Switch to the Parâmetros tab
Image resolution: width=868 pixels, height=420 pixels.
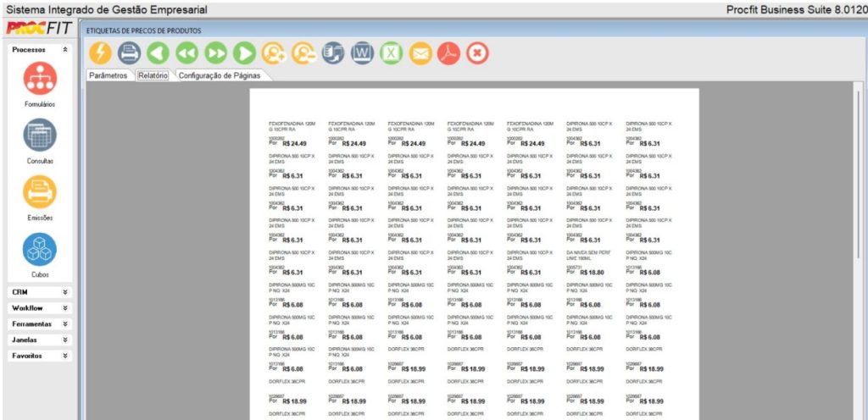point(108,75)
